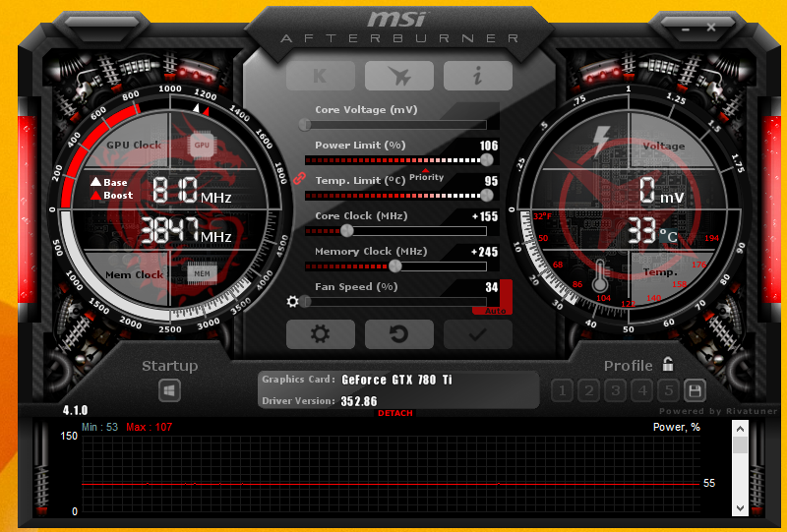Minimize the Afterburner window
787x532 pixels.
pyautogui.click(x=686, y=30)
